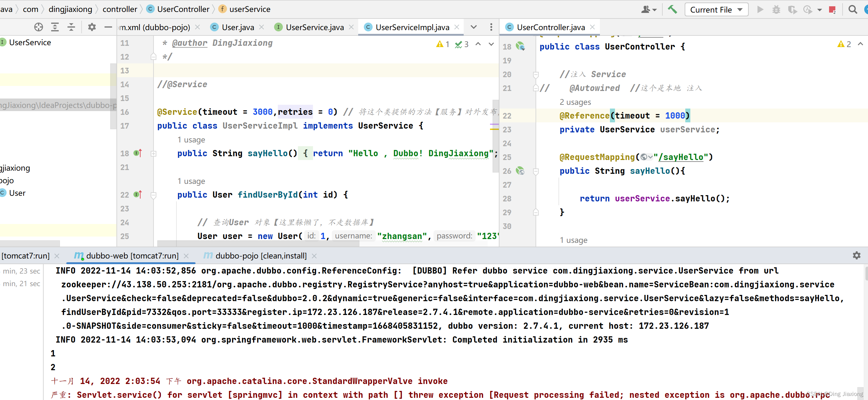Go to next highlighted problem in UserServiceImpl
The image size is (868, 400).
491,44
